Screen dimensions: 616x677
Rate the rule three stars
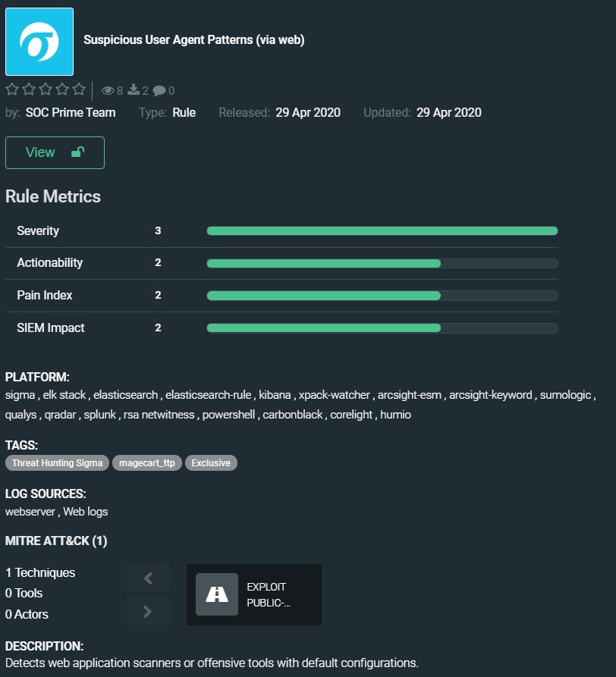(46, 89)
